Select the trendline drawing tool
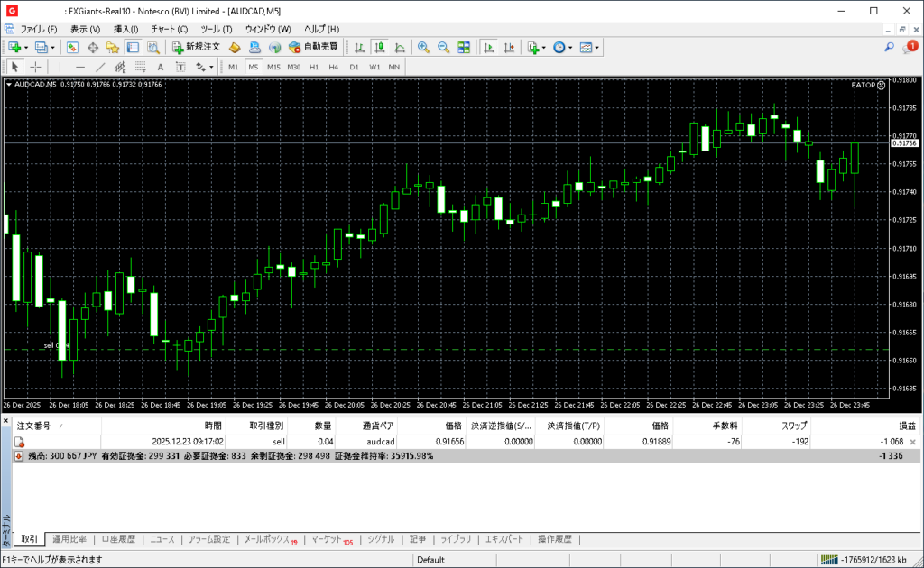This screenshot has width=924, height=568. point(99,67)
